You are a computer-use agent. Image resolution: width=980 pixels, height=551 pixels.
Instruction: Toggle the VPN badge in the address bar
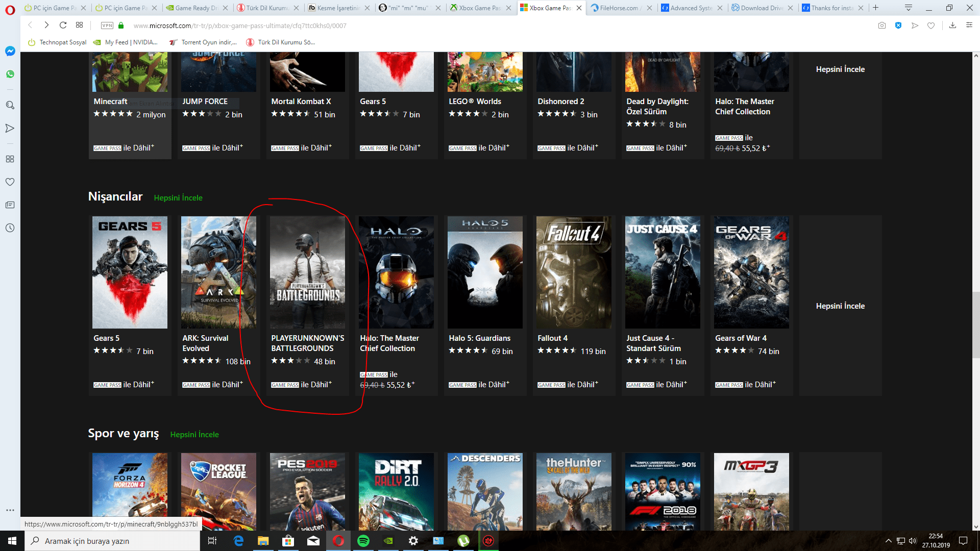point(107,26)
